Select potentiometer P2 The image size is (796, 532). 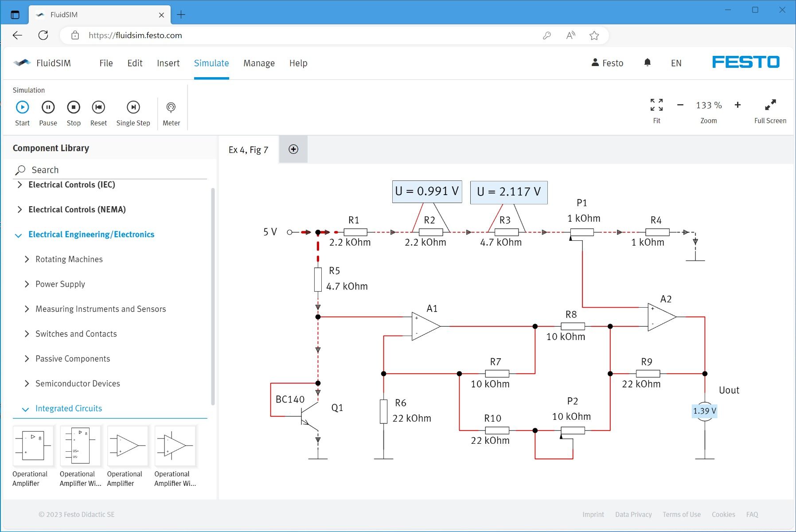point(573,430)
